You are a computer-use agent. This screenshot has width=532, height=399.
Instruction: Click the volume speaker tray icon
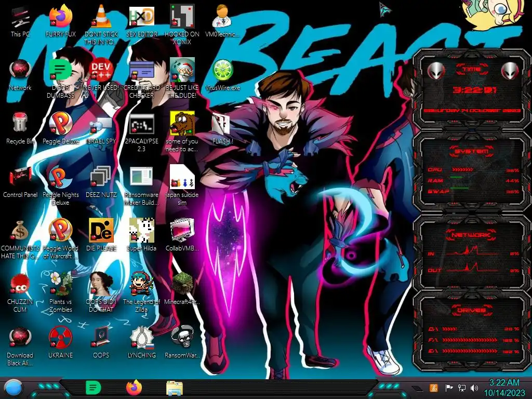click(474, 388)
